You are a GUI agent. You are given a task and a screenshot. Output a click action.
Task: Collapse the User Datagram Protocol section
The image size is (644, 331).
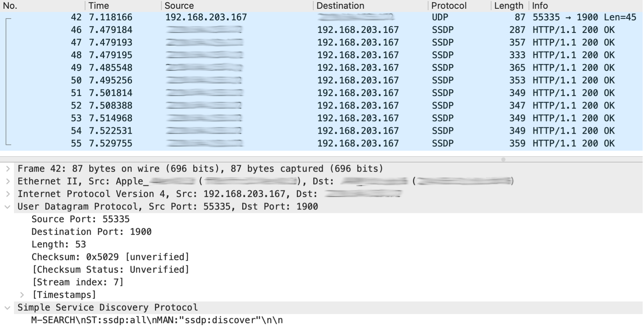pos(7,206)
